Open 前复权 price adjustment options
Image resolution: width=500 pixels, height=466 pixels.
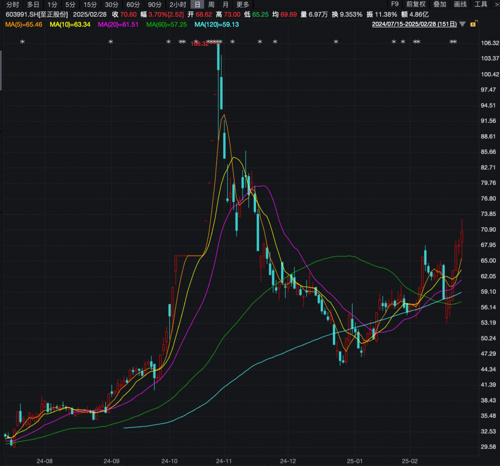tap(416, 4)
